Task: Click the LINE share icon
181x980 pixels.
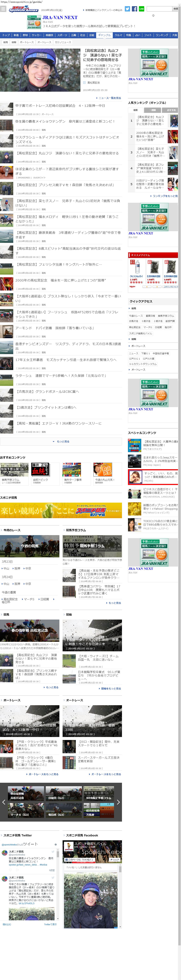Action: pyautogui.click(x=141, y=9)
